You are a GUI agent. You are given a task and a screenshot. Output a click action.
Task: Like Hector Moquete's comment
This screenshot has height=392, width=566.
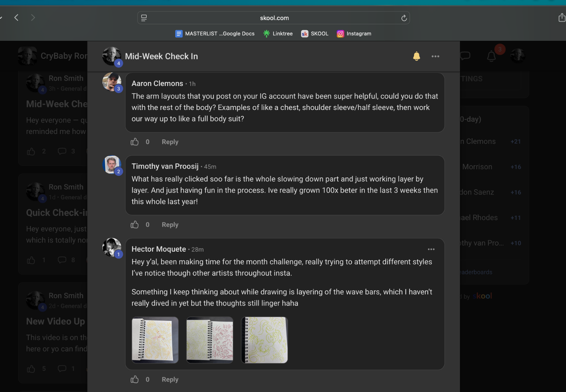tap(135, 379)
